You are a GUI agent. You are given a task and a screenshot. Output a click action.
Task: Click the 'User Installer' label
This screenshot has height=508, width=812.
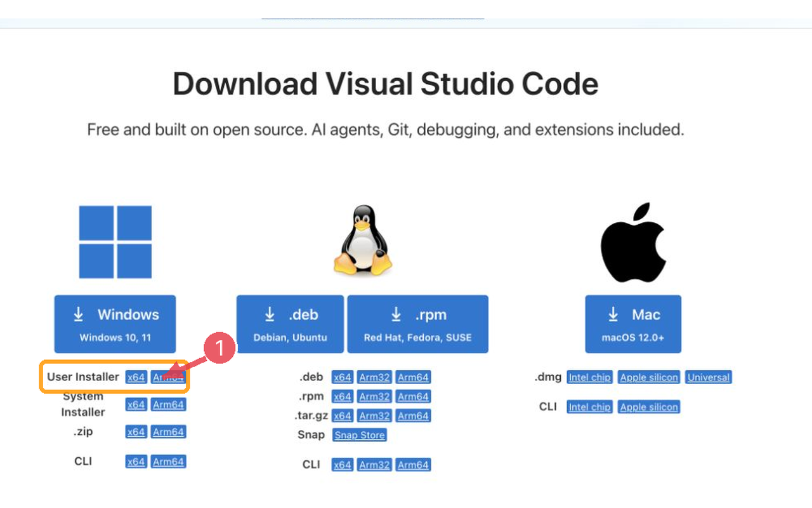83,377
